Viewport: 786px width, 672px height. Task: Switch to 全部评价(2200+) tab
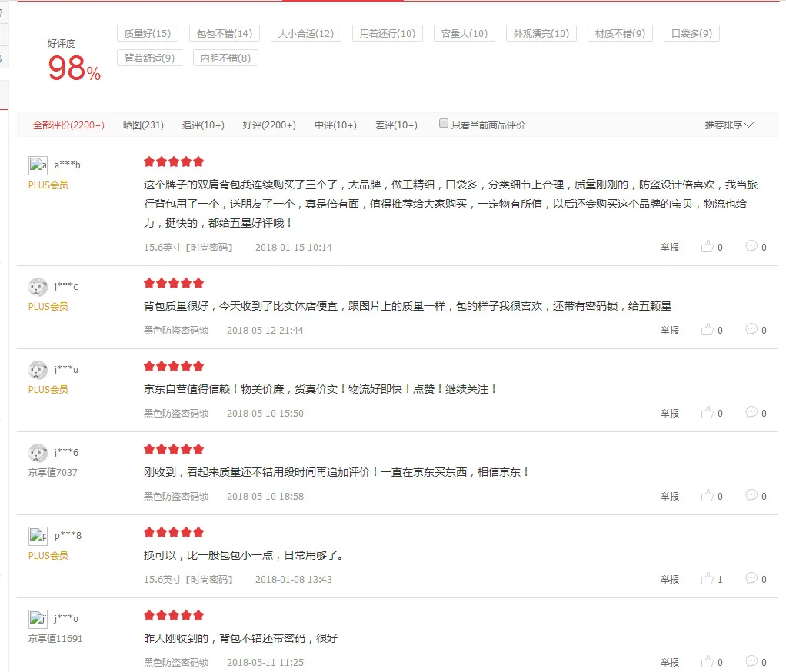pos(68,125)
